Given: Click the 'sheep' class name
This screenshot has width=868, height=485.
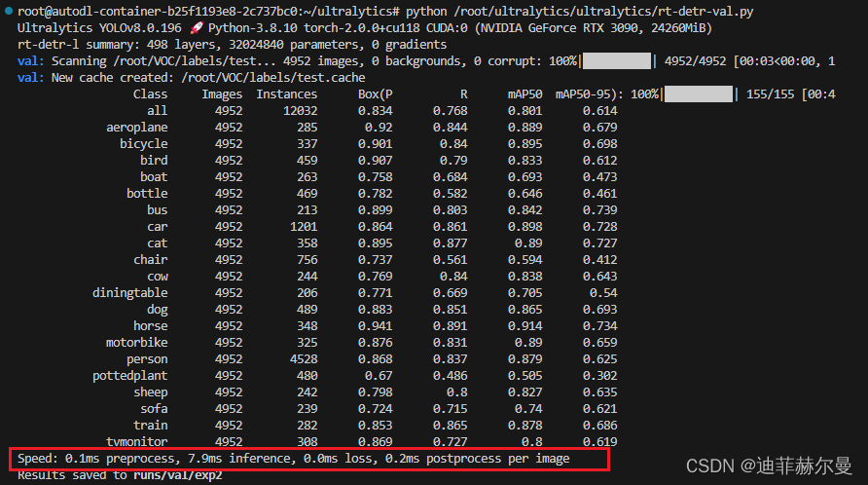Looking at the screenshot, I should coord(150,392).
